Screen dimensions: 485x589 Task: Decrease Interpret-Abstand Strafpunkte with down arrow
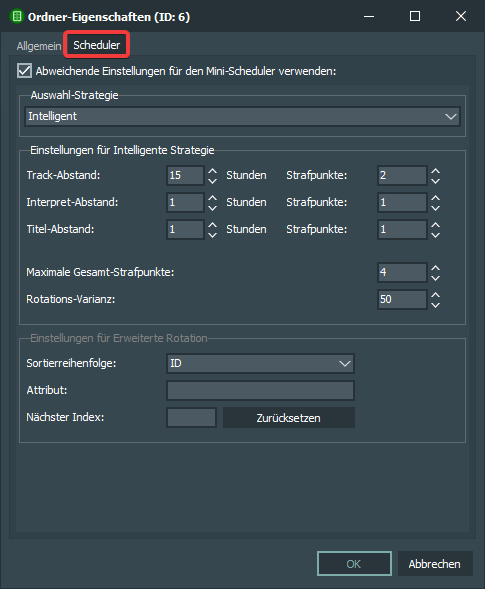pos(435,208)
